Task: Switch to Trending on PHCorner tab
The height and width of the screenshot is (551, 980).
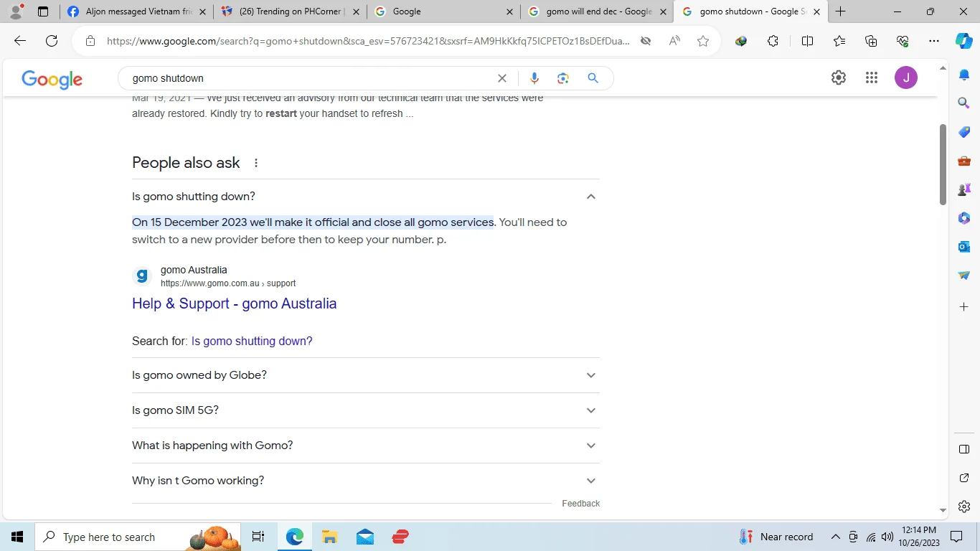Action: (x=290, y=11)
